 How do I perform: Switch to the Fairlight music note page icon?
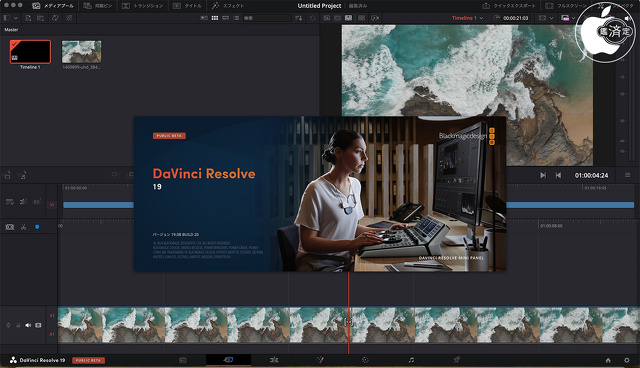[411, 360]
